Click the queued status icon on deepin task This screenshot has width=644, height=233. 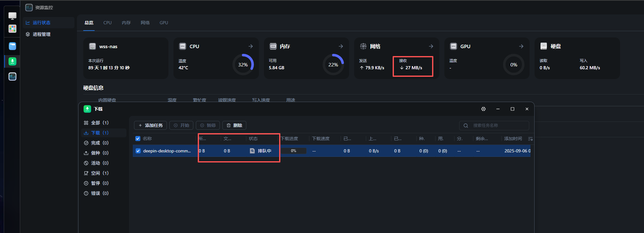[x=252, y=151]
